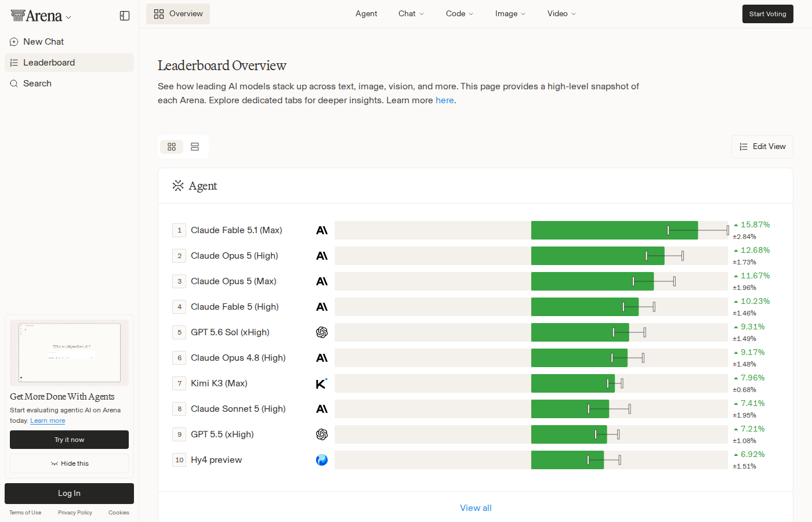Start a New Chat
The height and width of the screenshot is (522, 812).
(69, 42)
